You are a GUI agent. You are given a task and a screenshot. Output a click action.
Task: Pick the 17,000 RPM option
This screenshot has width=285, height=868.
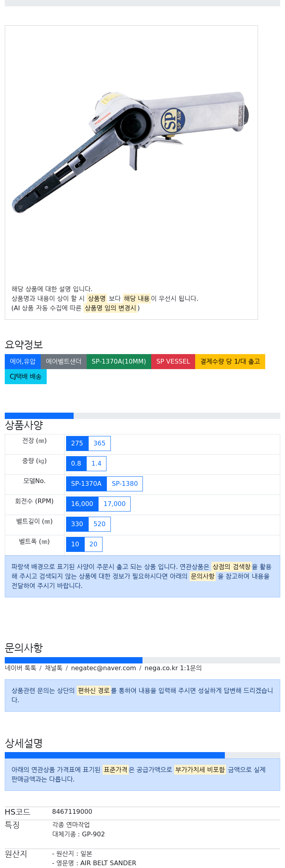point(114,504)
